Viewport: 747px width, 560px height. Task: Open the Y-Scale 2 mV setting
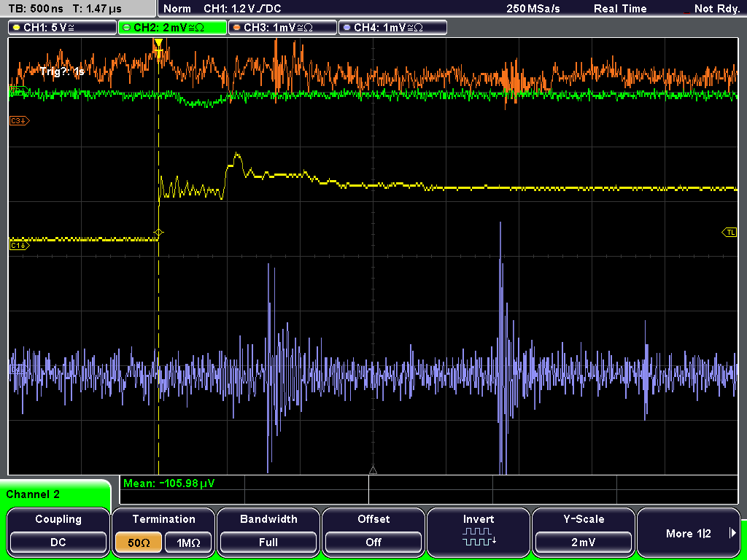(x=584, y=532)
